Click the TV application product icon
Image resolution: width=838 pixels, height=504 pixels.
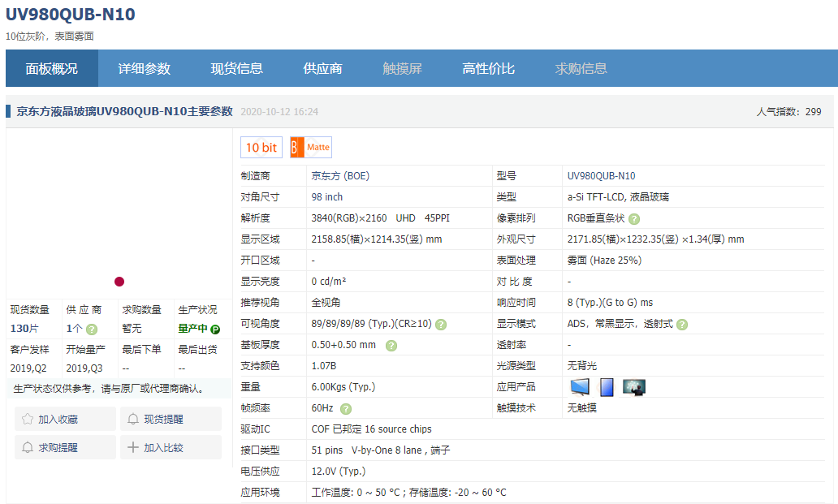click(x=580, y=387)
